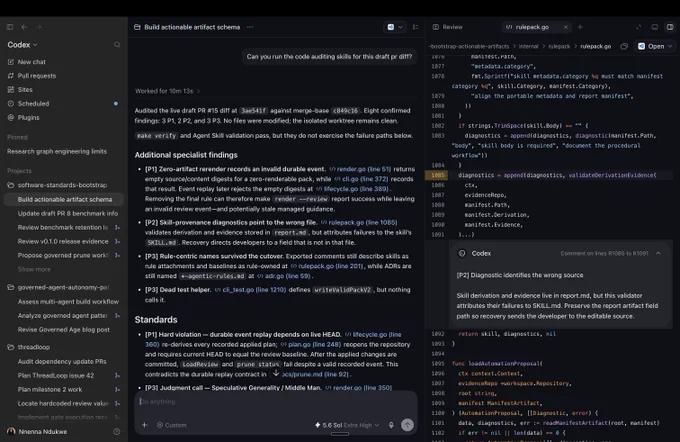Open render.go (line 51) link
The width and height of the screenshot is (680, 442).
point(360,169)
